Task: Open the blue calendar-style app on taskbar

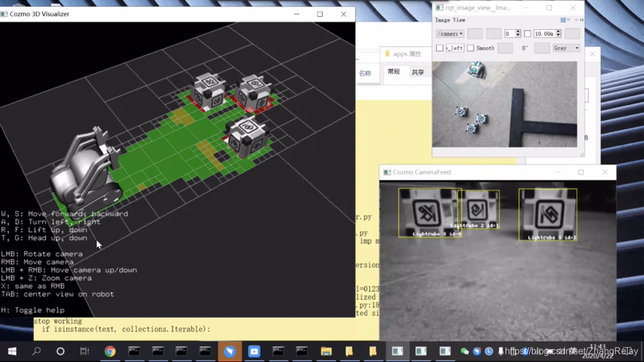Action: coord(254,351)
